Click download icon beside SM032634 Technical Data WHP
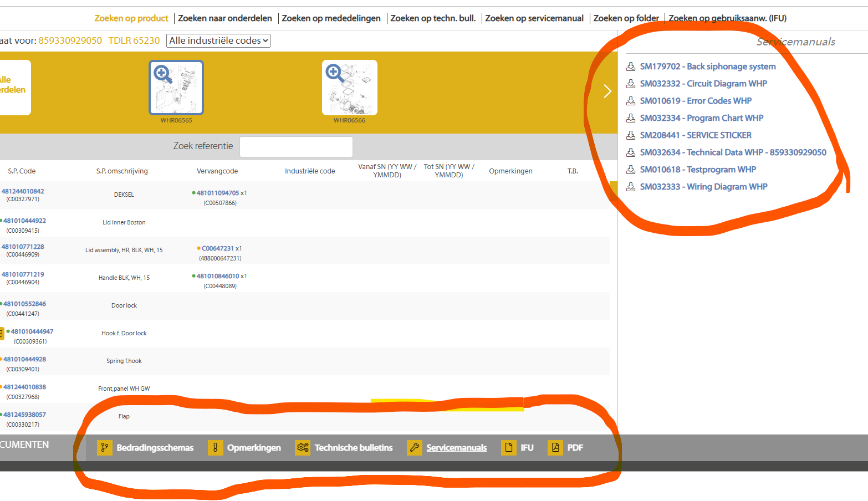The image size is (868, 501). point(631,152)
